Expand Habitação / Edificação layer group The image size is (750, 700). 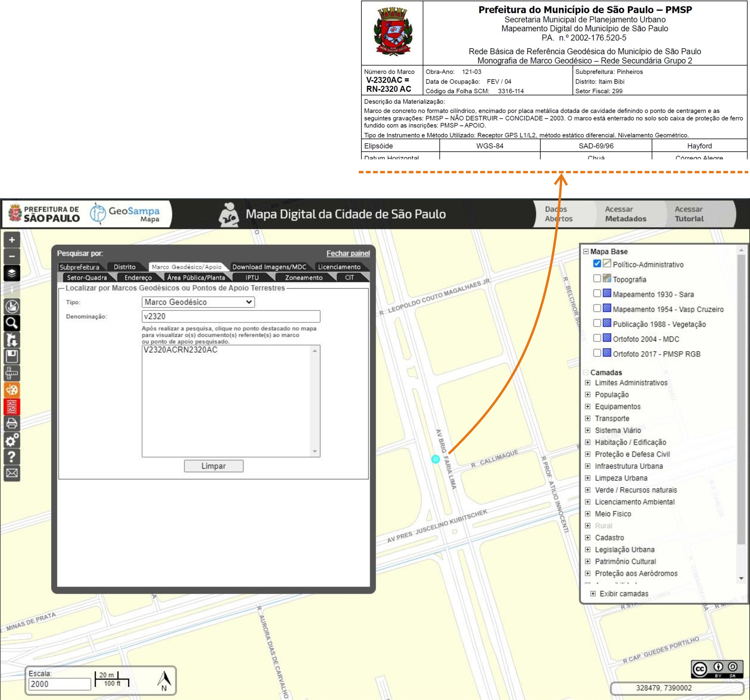[x=587, y=442]
